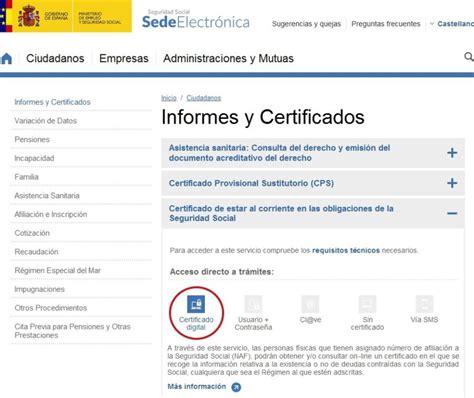Select Régimen Especial del Mar item
The width and height of the screenshot is (474, 398).
click(x=57, y=270)
